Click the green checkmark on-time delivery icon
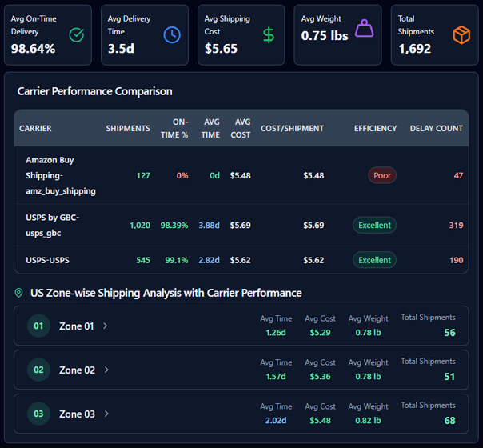Image resolution: width=483 pixels, height=448 pixels. [77, 35]
